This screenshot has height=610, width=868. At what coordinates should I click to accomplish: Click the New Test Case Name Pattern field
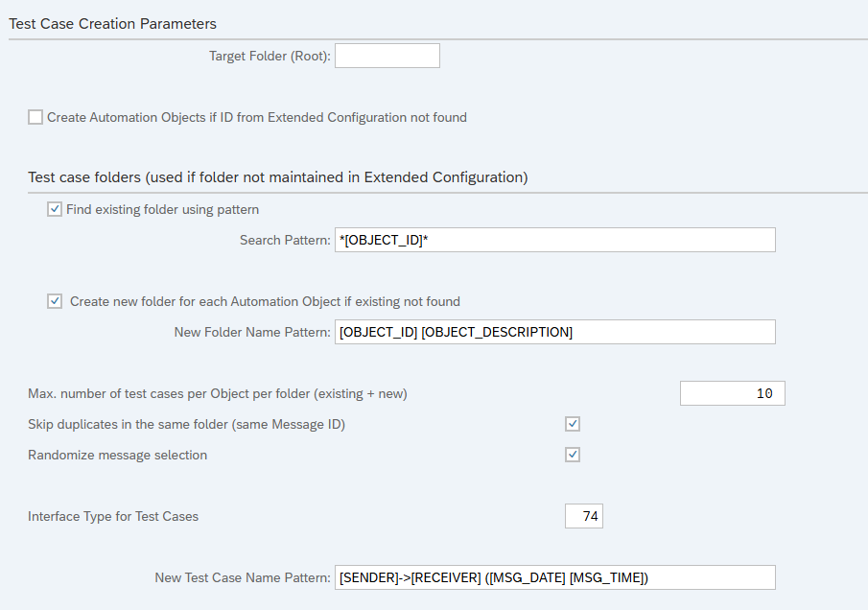tap(554, 577)
